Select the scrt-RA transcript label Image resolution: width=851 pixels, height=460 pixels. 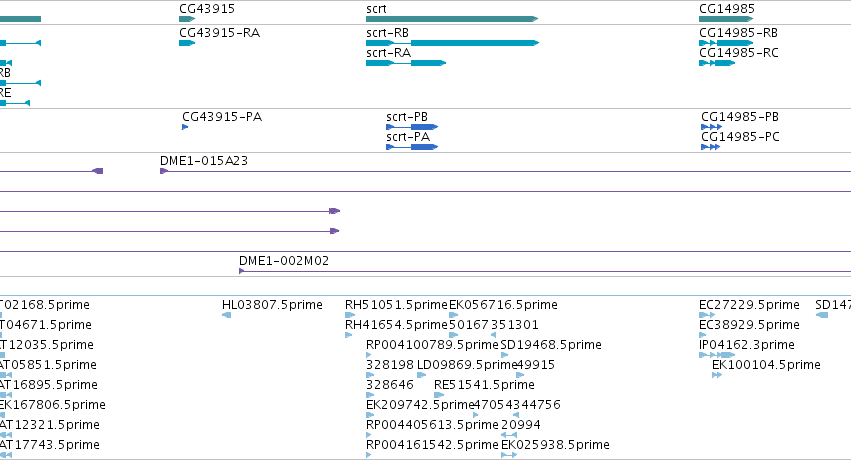[389, 53]
